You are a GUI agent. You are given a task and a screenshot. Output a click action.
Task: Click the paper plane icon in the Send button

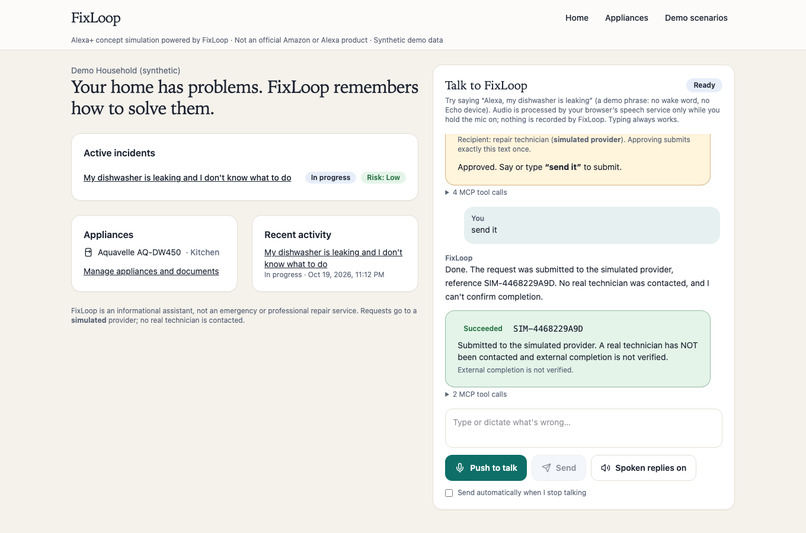point(546,468)
